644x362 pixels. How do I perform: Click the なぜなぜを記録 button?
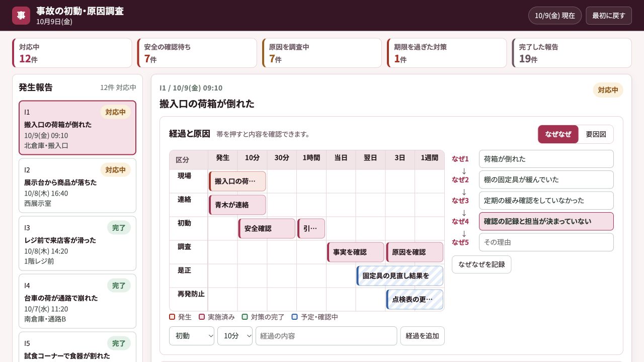(x=481, y=264)
